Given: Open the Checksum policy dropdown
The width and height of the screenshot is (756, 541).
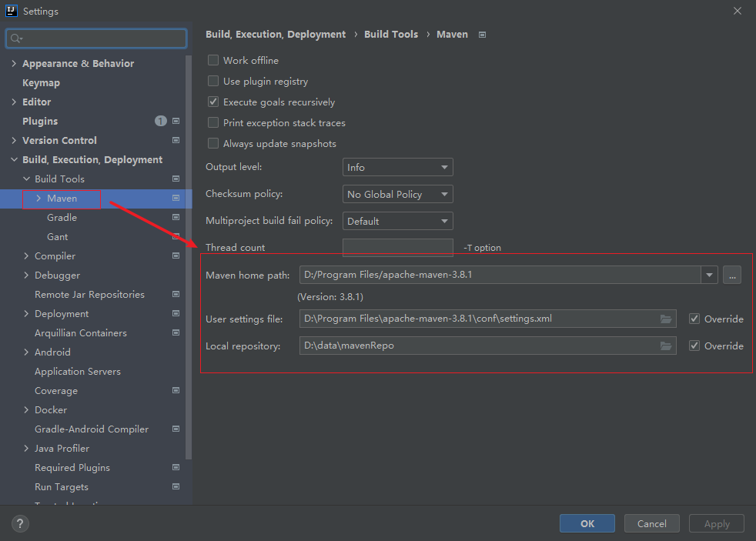Looking at the screenshot, I should [x=398, y=194].
